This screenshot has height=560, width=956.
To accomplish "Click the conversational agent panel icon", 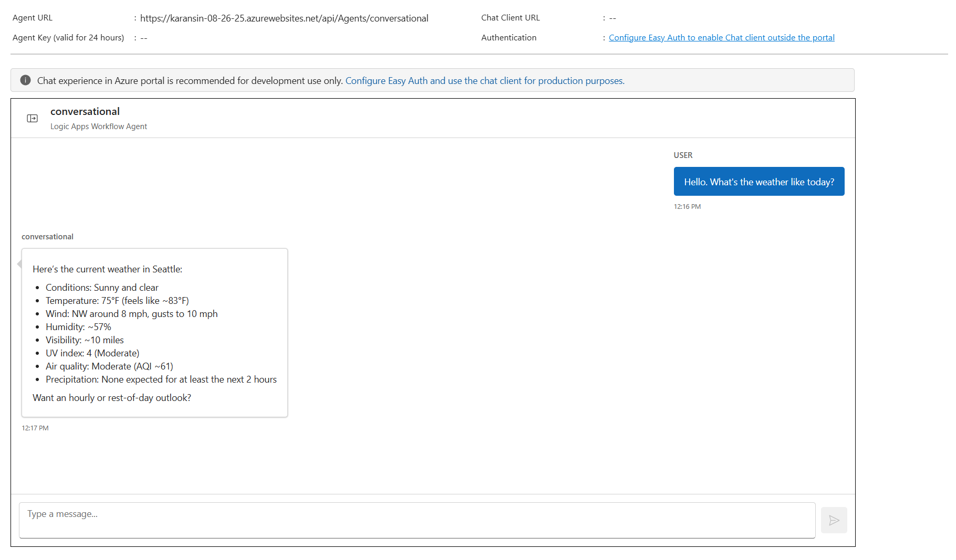I will 33,118.
